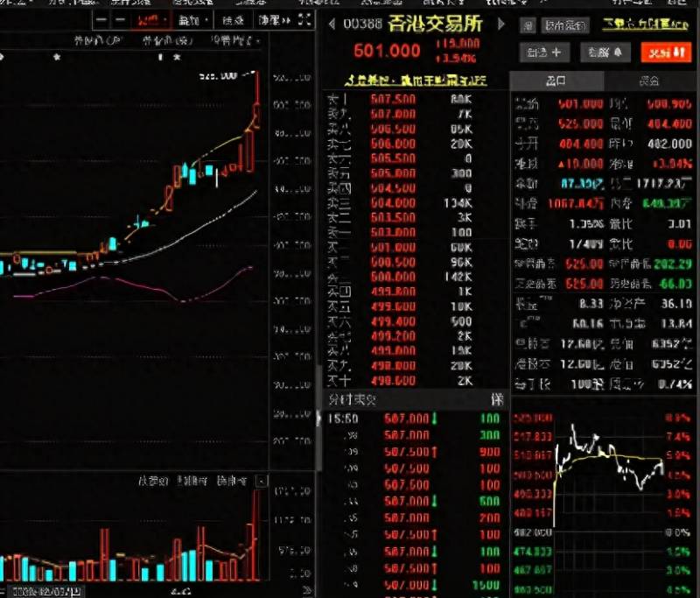Click the fullscreen chart icon in toolbar

coord(304,19)
